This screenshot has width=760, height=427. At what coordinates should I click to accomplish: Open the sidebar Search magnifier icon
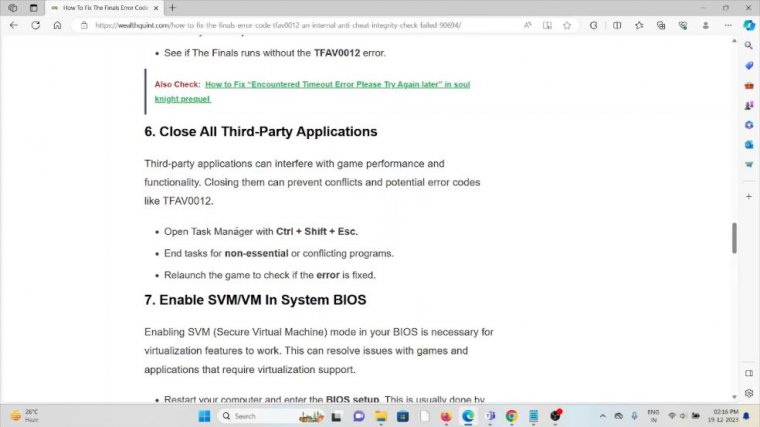pyautogui.click(x=748, y=45)
